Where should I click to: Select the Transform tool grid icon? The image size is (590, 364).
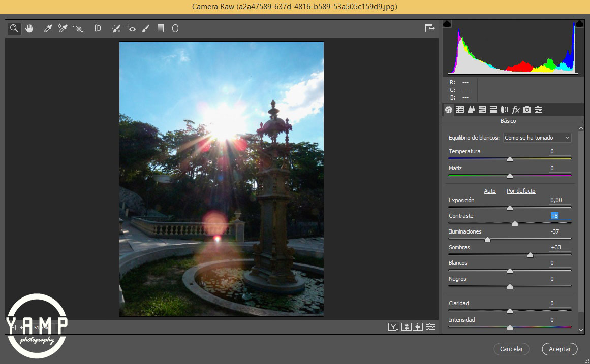[98, 28]
